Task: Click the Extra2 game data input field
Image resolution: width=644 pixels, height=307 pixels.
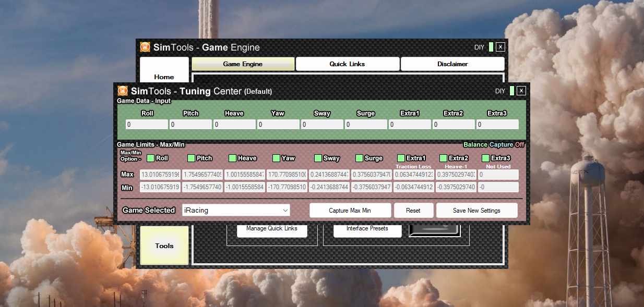Action: click(454, 125)
